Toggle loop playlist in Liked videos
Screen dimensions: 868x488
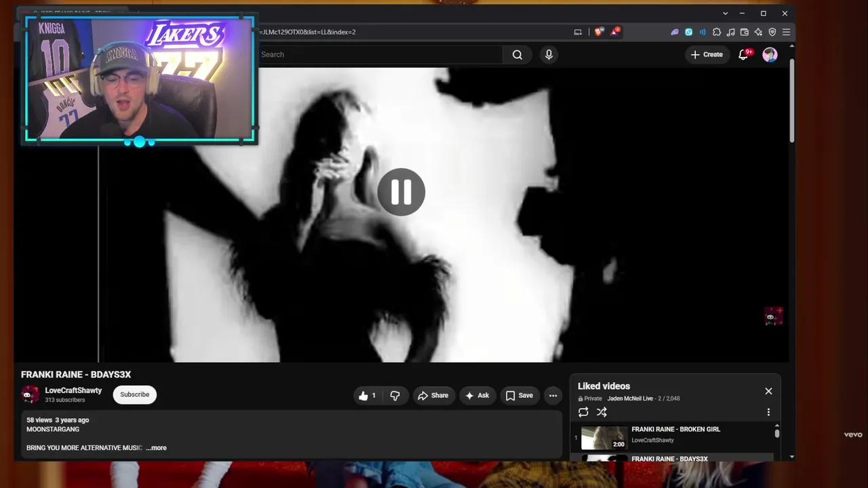click(583, 412)
